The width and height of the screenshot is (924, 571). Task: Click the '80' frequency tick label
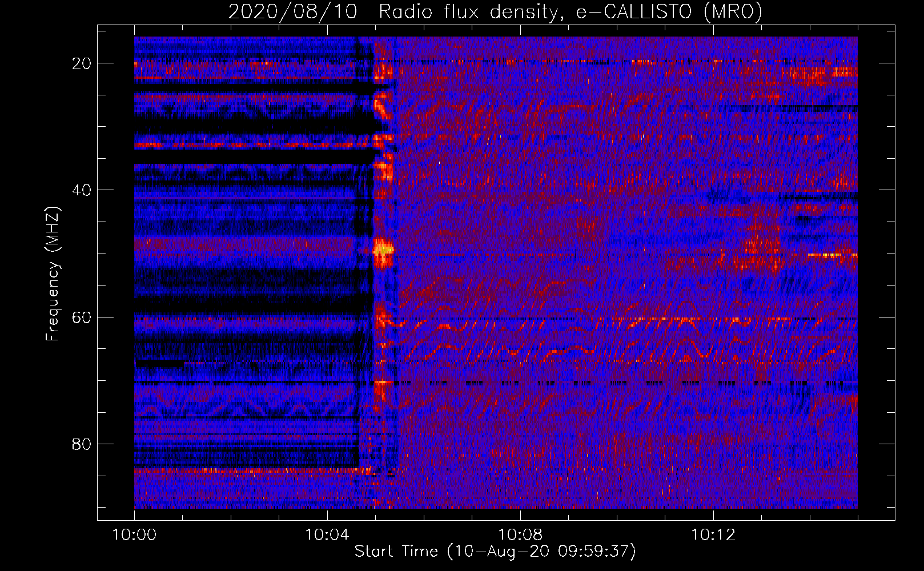pos(82,444)
